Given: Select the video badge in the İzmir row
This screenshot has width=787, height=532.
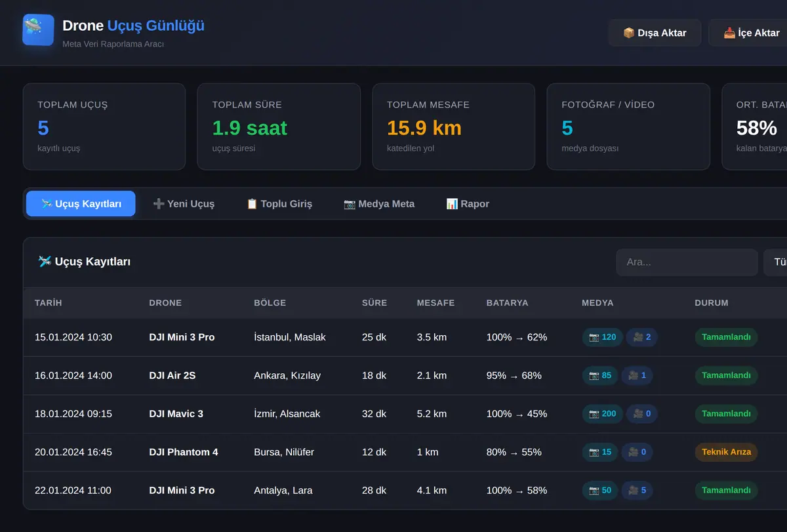Looking at the screenshot, I should click(642, 414).
